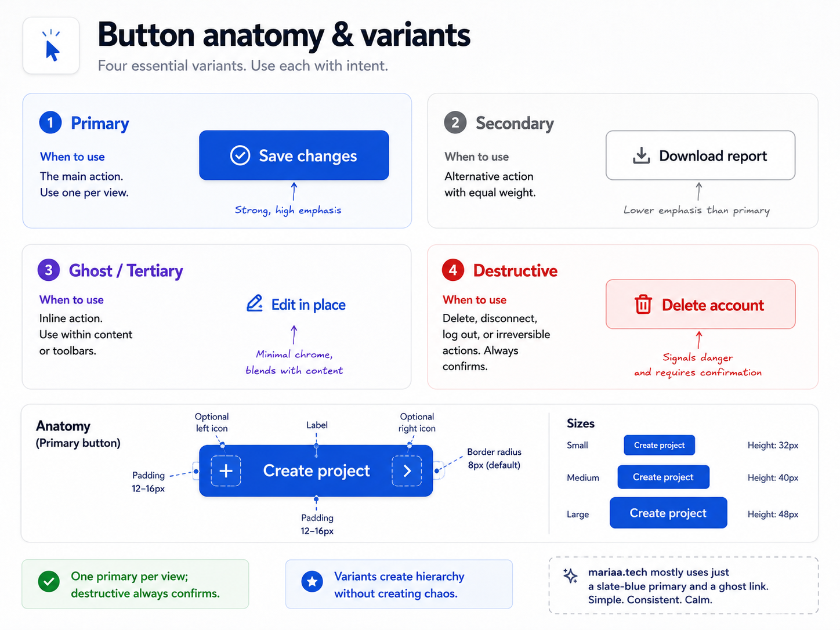Click the star icon beside Variants create hierarchy

coord(312,581)
